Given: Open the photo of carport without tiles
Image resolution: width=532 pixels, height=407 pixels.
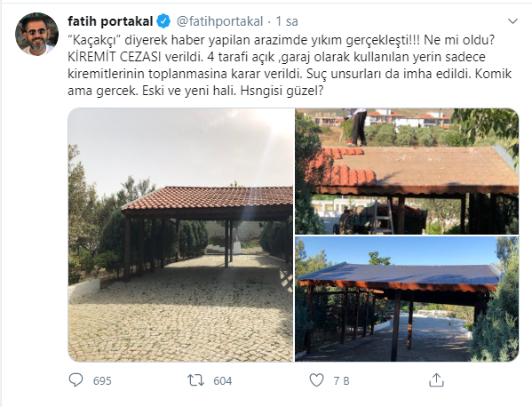Looking at the screenshot, I should tap(407, 299).
